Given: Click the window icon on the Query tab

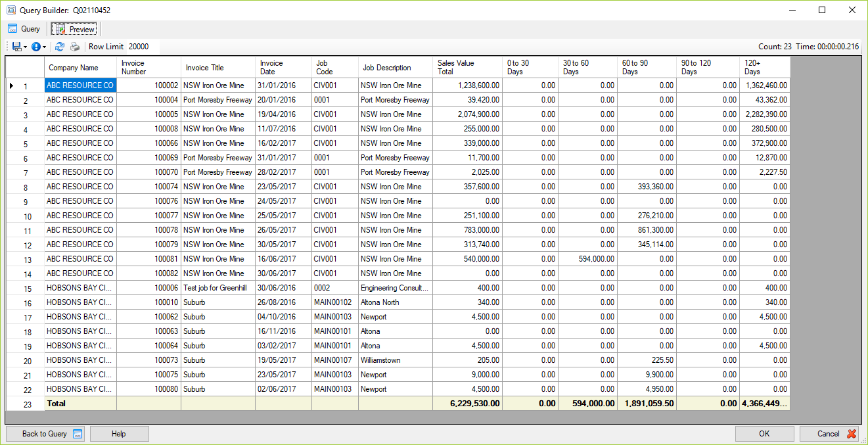Looking at the screenshot, I should pos(12,28).
